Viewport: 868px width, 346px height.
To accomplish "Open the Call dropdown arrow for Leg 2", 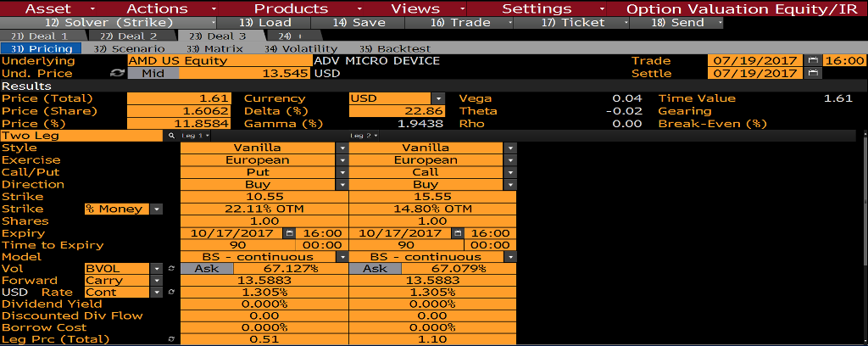I will (x=509, y=172).
